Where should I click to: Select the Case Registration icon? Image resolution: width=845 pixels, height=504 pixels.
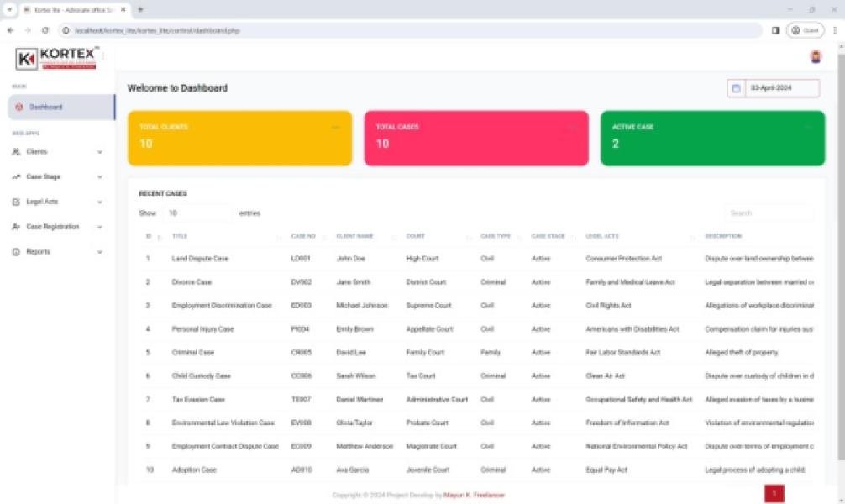[x=15, y=227]
